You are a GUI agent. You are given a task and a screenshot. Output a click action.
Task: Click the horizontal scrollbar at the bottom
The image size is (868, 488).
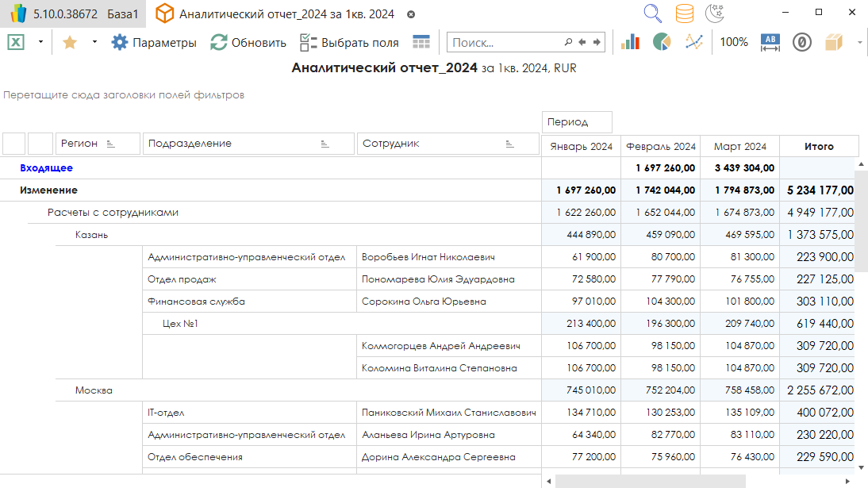(x=649, y=481)
